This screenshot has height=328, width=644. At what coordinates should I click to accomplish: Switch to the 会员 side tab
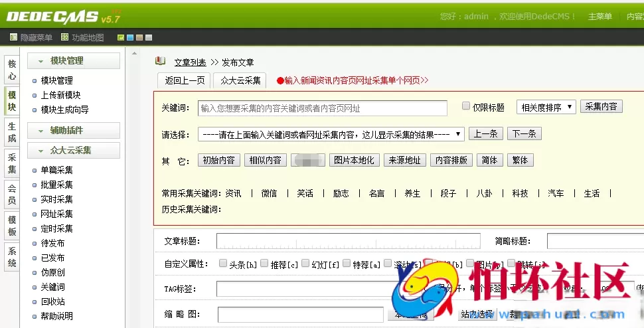click(x=12, y=195)
